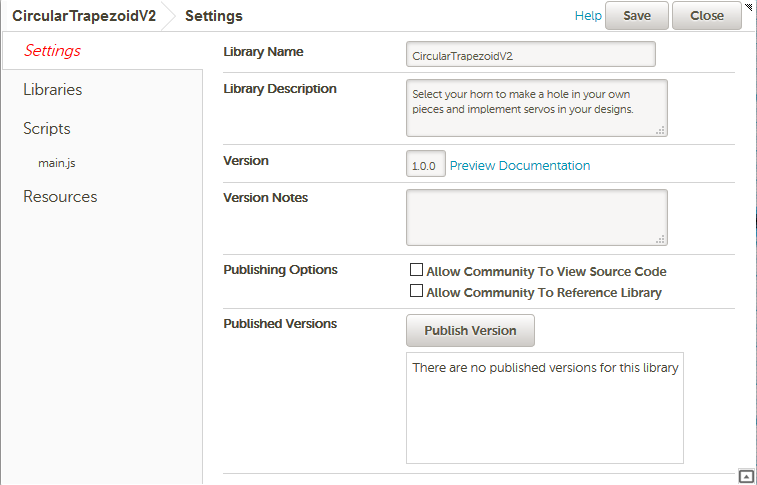Go to the Resources section
Screen dimensions: 757x485
pos(60,196)
